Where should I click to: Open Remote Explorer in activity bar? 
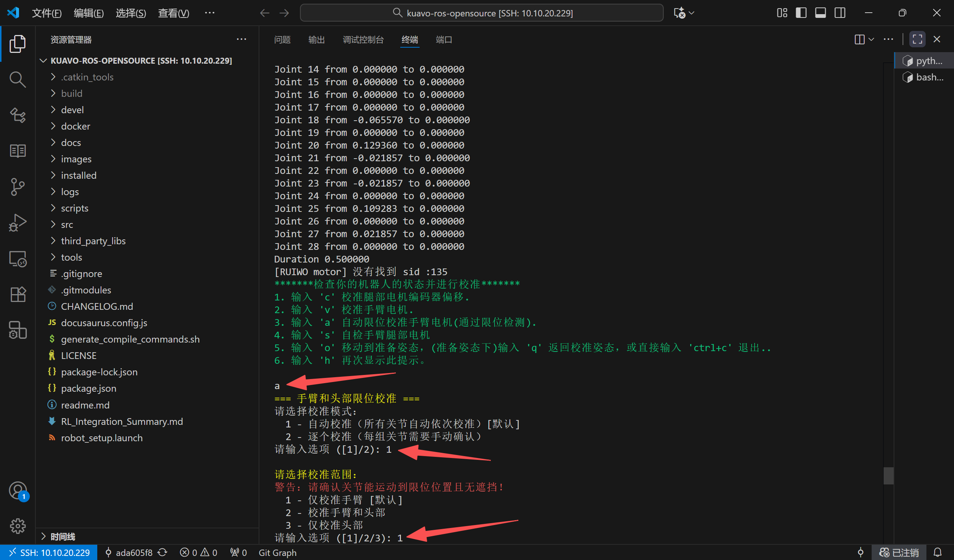pyautogui.click(x=18, y=259)
